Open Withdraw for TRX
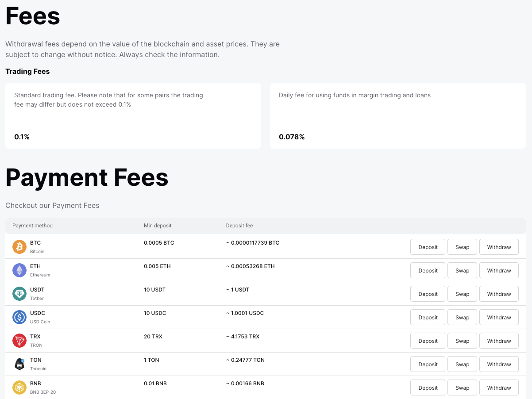The image size is (532, 399). point(499,341)
